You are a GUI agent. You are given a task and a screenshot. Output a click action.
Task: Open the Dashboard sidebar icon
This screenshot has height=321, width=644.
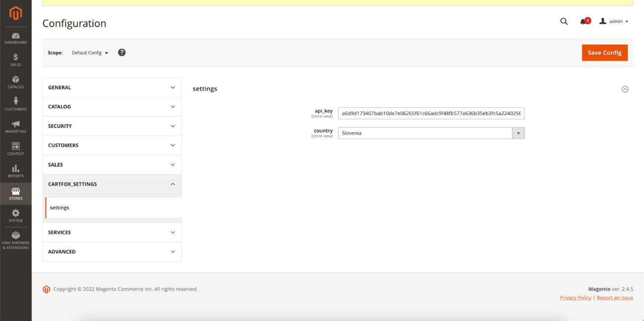16,38
